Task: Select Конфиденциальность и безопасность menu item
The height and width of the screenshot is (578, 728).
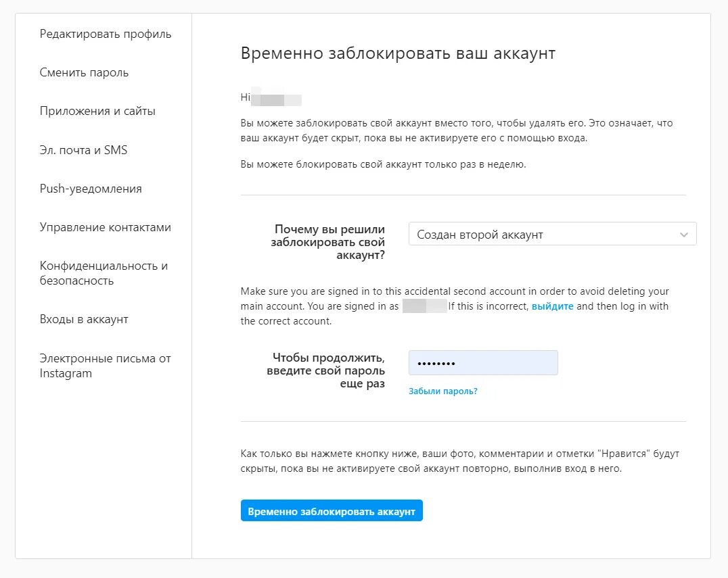Action: tap(104, 273)
